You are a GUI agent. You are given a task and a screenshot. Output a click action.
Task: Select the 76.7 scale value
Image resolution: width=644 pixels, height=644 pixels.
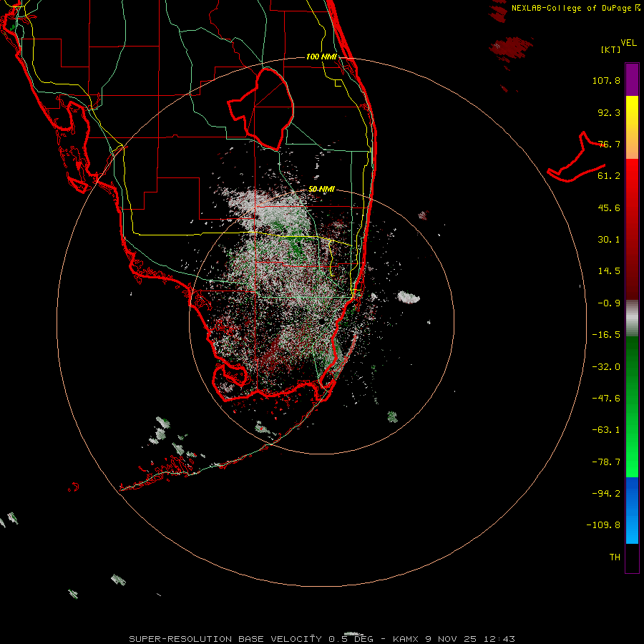tap(609, 144)
